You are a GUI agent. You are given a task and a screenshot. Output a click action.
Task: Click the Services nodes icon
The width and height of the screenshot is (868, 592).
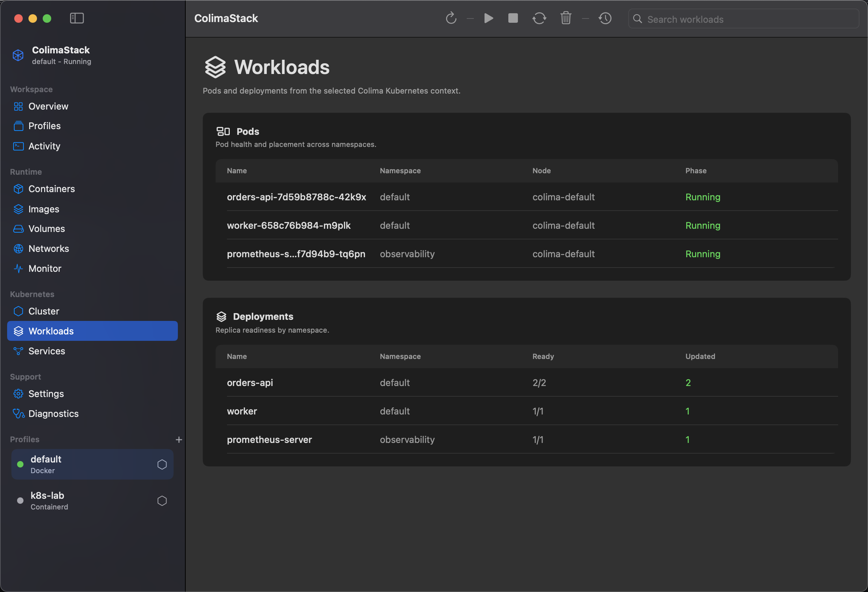18,351
